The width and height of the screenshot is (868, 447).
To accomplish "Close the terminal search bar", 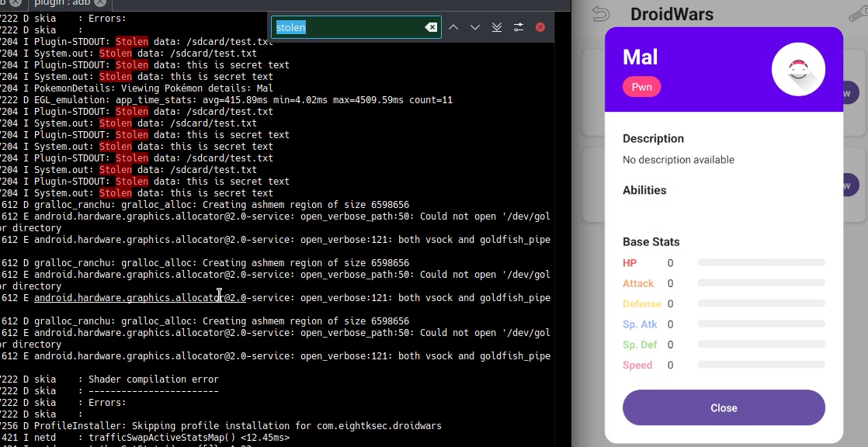I will [540, 27].
